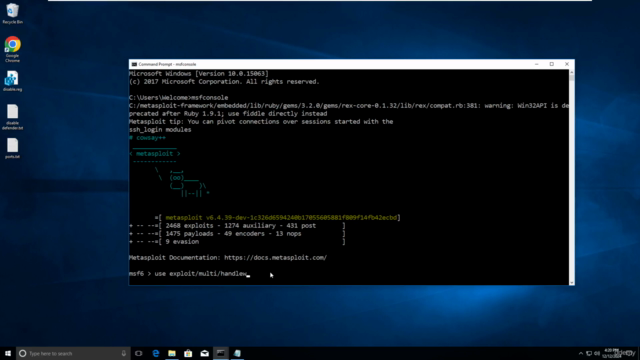640x360 pixels.
Task: Launch Microsoft Edge from the taskbar
Action: coord(156,353)
